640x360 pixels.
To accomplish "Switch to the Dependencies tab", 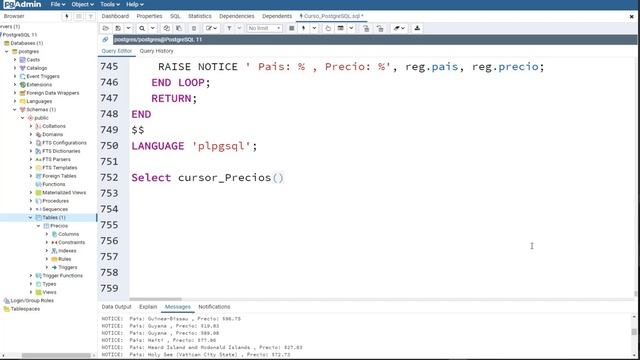I will click(237, 16).
